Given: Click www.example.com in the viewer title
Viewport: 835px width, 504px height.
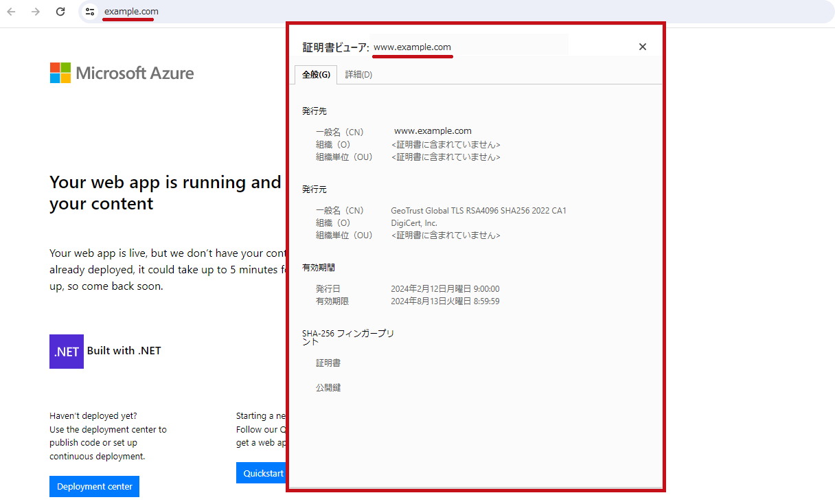Looking at the screenshot, I should click(x=412, y=47).
